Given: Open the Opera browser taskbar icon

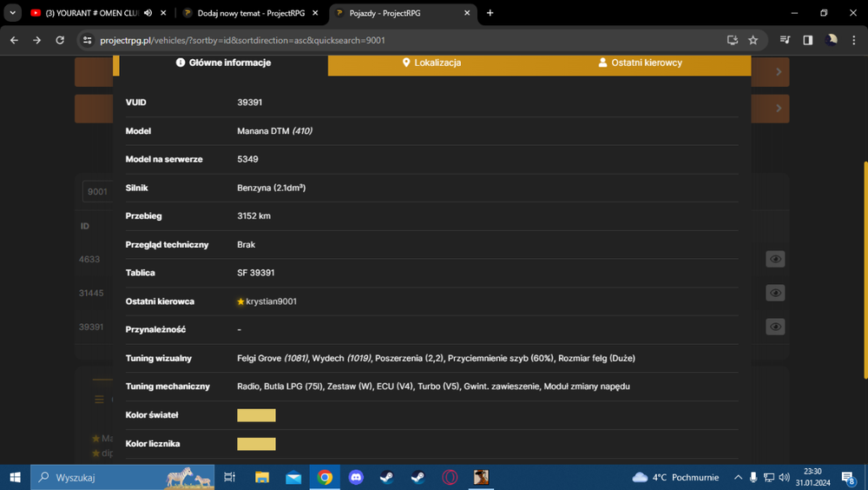Looking at the screenshot, I should (450, 477).
